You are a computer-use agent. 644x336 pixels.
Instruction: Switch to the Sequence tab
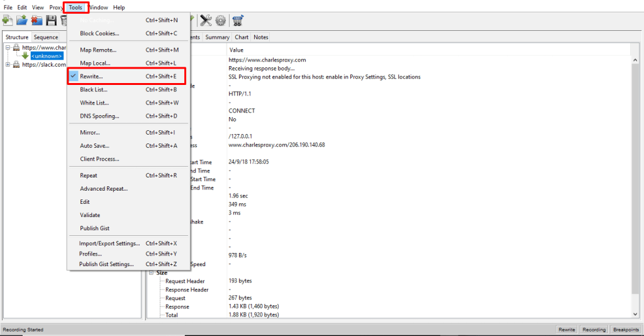coord(46,37)
